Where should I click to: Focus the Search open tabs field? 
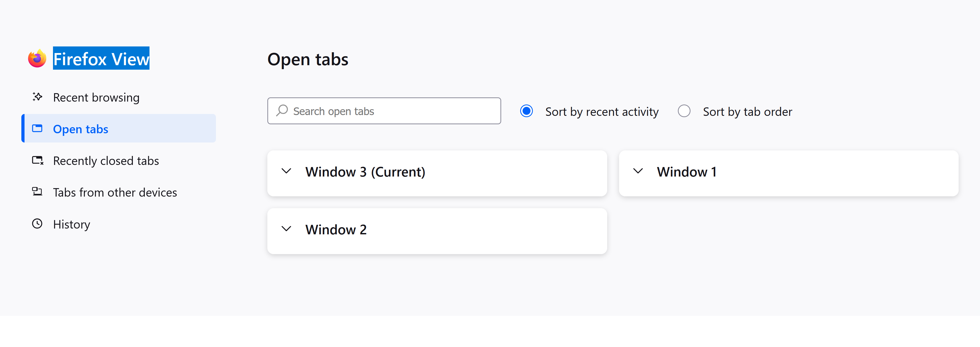pyautogui.click(x=392, y=111)
